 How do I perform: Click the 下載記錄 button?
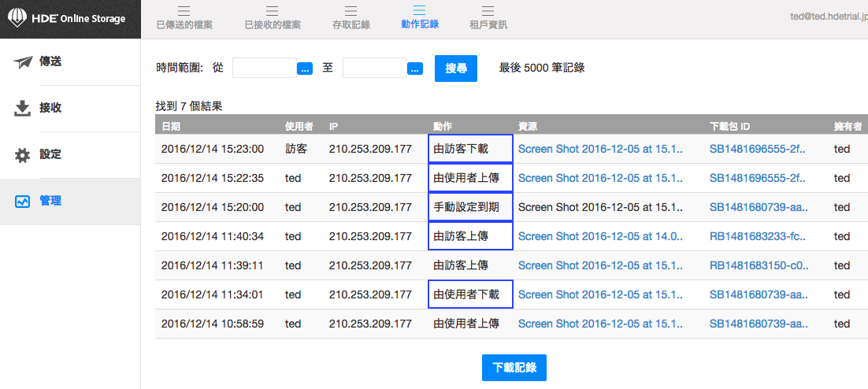pos(514,368)
